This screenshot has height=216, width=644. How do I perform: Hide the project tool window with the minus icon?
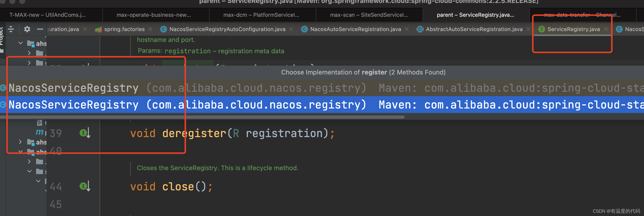[x=40, y=29]
